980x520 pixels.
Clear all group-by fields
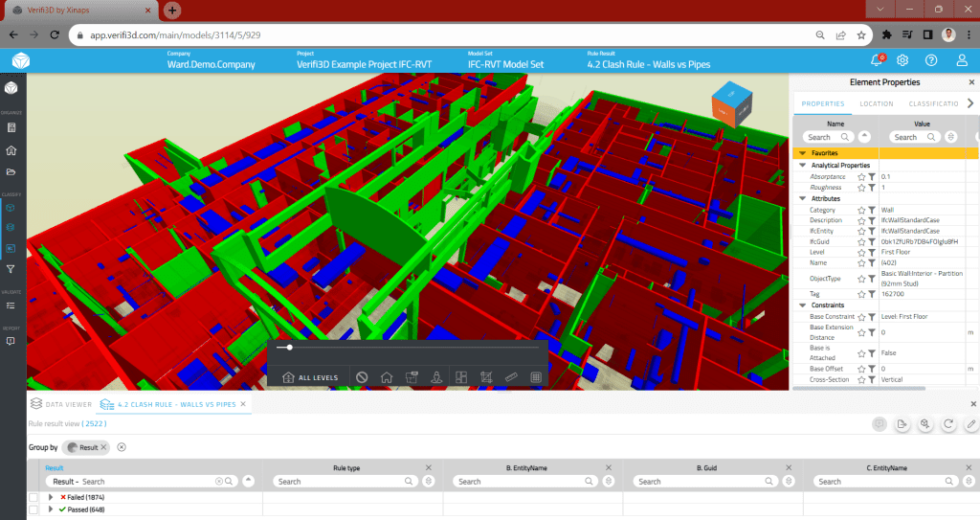tap(122, 447)
